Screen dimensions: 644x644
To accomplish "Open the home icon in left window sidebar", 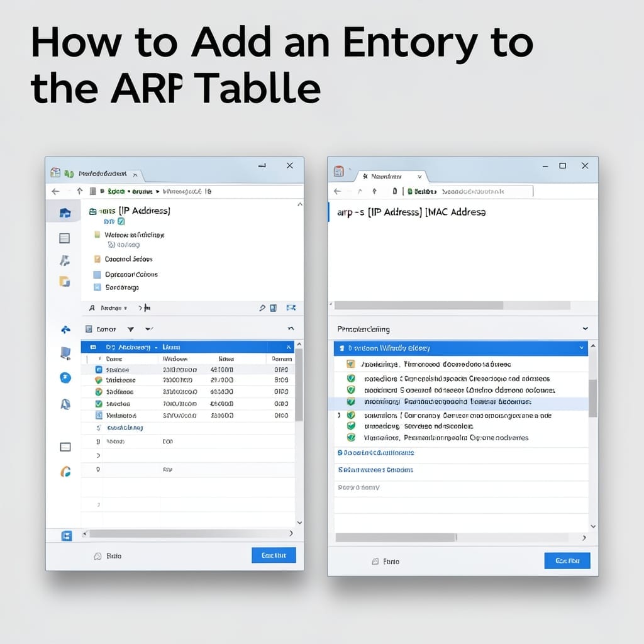I will coord(65,213).
